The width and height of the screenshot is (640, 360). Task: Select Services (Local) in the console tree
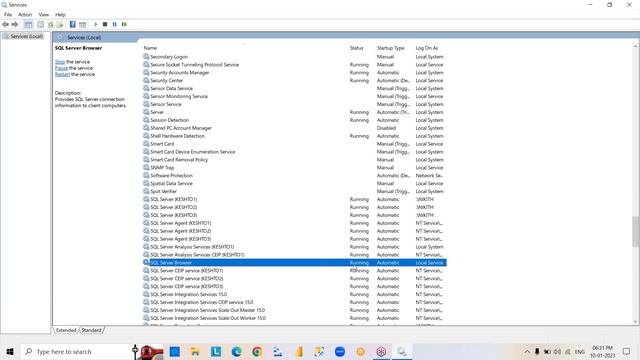tap(27, 36)
